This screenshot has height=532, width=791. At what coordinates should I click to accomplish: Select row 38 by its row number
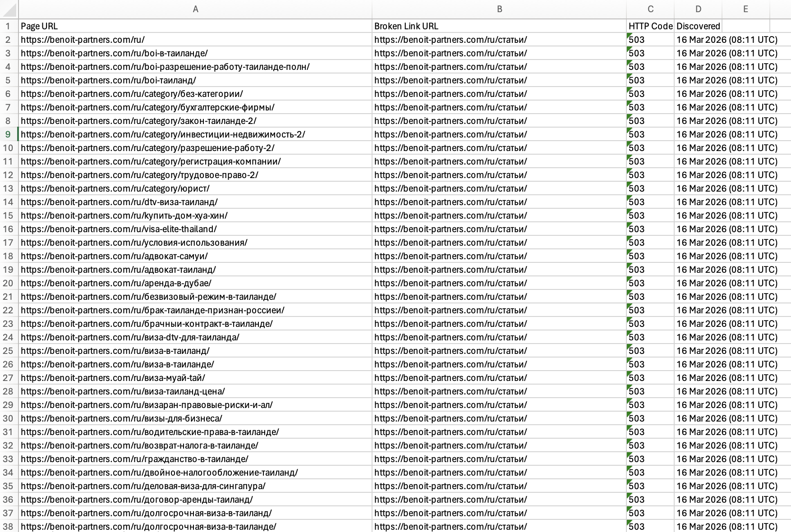pyautogui.click(x=9, y=526)
